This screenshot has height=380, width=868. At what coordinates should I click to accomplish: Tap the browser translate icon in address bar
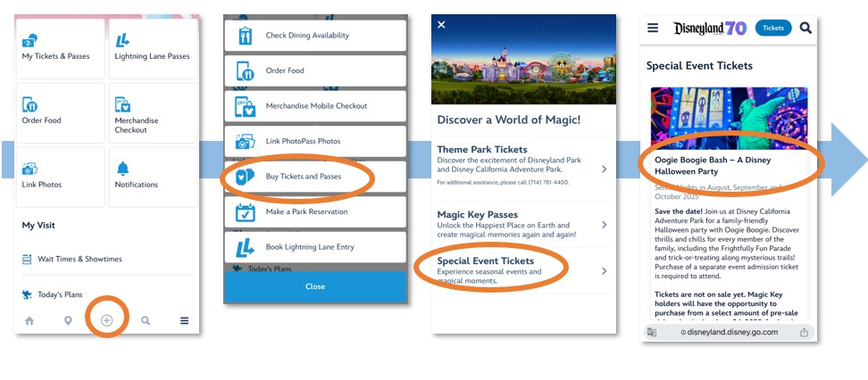coord(652,333)
